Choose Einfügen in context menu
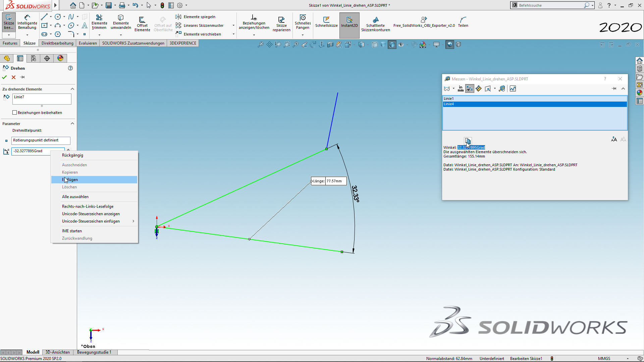644x362 pixels. (94, 180)
